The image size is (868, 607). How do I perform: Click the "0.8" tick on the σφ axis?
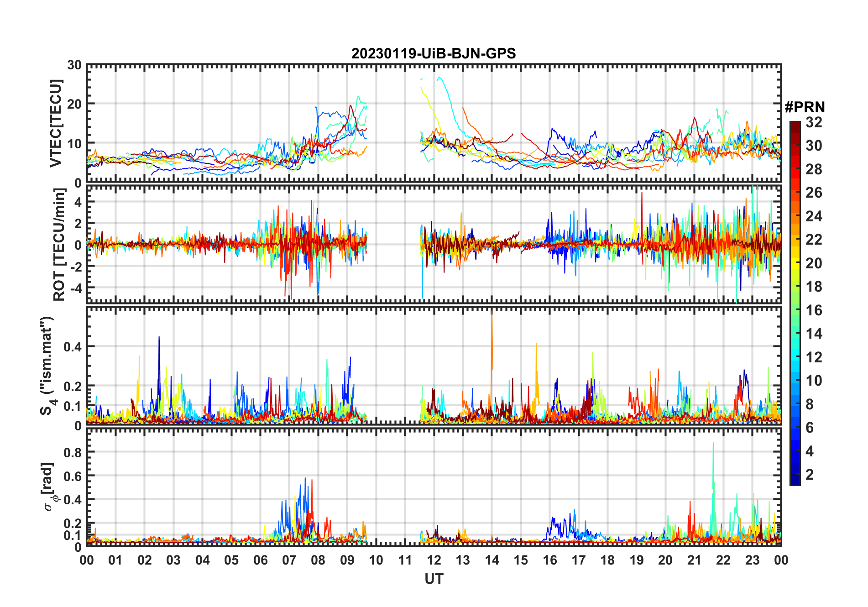[73, 452]
